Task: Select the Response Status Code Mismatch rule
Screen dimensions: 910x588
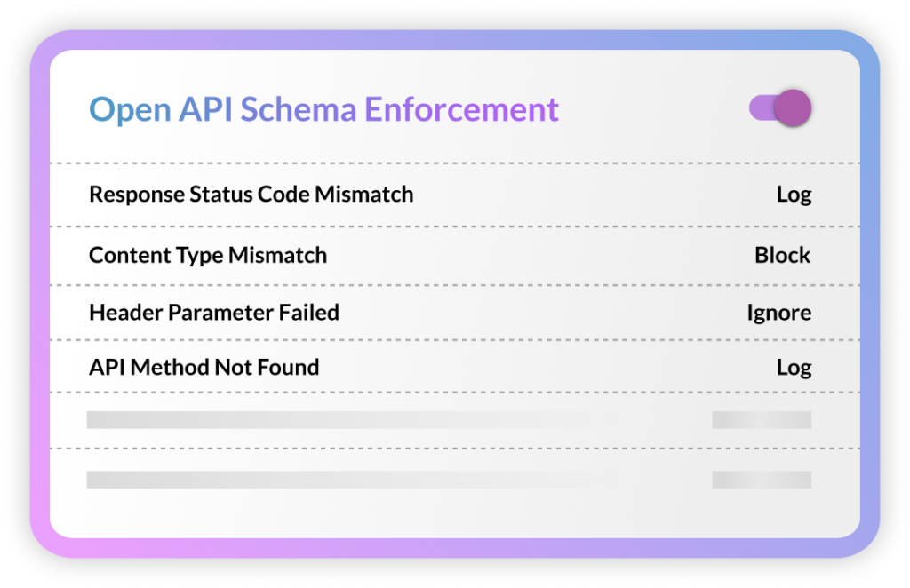Action: click(x=250, y=194)
